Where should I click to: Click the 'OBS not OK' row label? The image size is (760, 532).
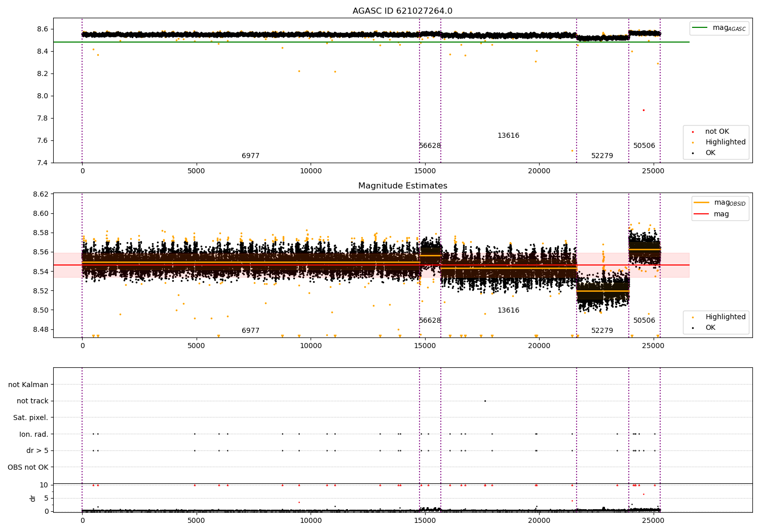[x=28, y=467]
